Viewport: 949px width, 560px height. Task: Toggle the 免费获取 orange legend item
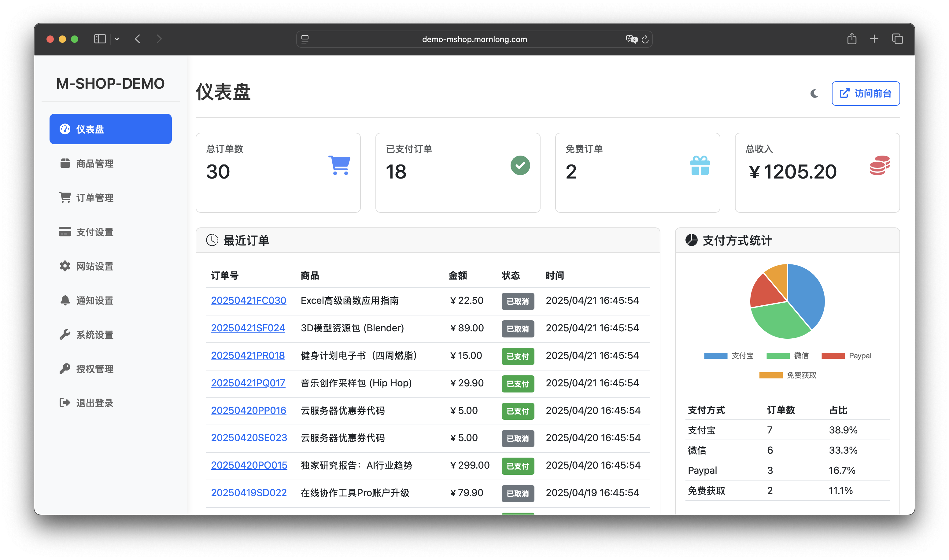[788, 375]
